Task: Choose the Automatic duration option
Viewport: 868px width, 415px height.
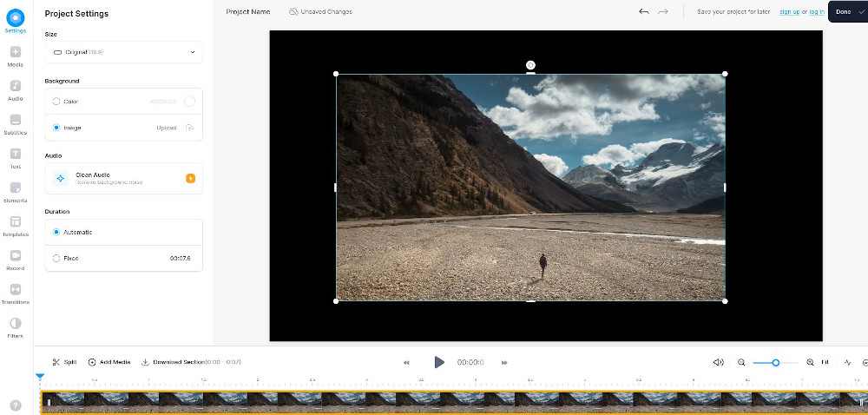Action: point(57,232)
